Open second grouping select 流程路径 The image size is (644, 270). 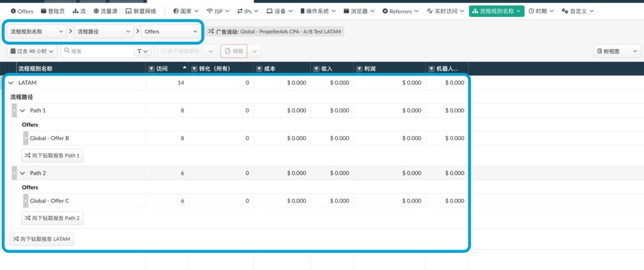(104, 31)
